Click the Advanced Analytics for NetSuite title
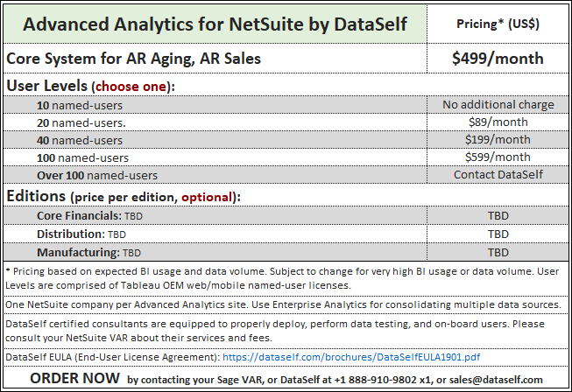Image resolution: width=572 pixels, height=392 pixels. coord(215,24)
